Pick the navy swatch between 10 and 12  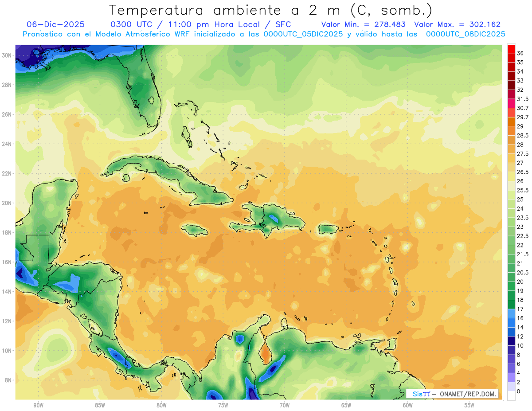coord(511,341)
